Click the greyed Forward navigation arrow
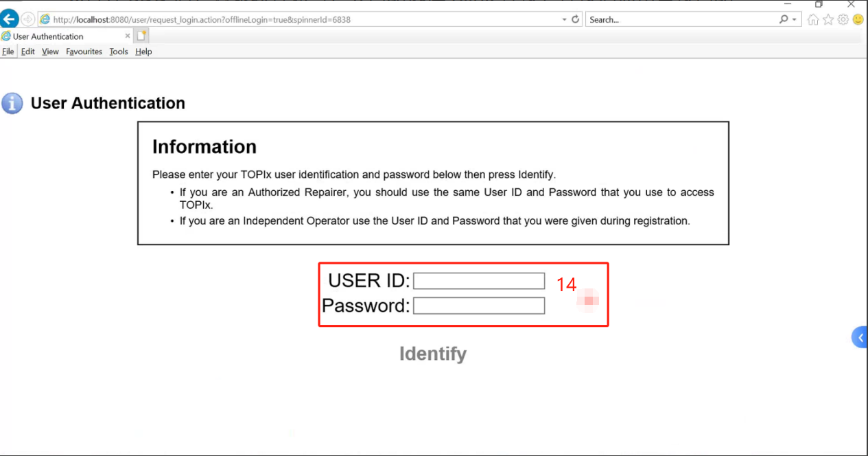Image resolution: width=868 pixels, height=456 pixels. click(28, 19)
